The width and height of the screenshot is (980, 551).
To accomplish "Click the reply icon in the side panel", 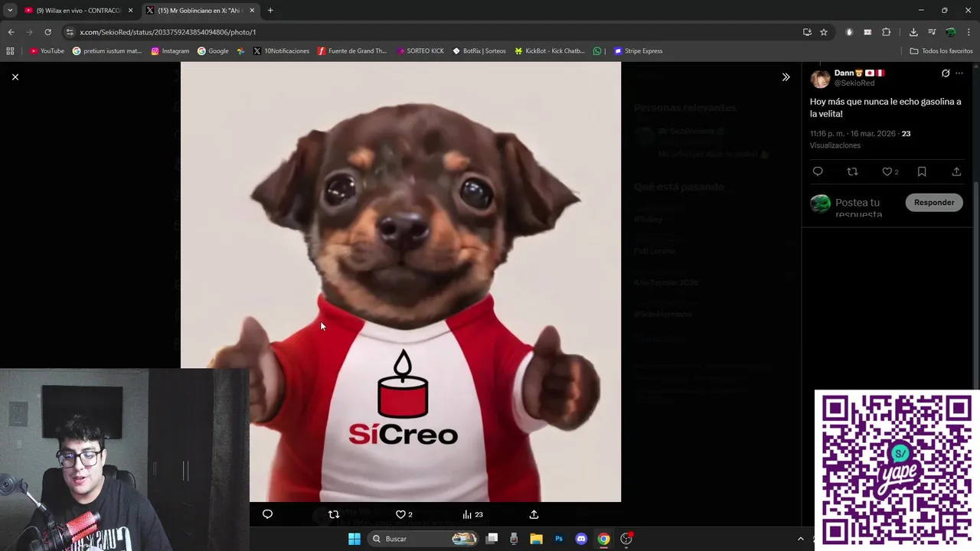I will tap(818, 171).
